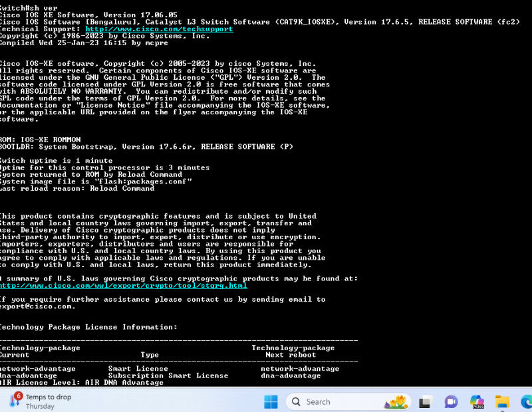Click 'Switch uptime is 1 minute'
Screen dimensions: 532x412
(x=56, y=161)
